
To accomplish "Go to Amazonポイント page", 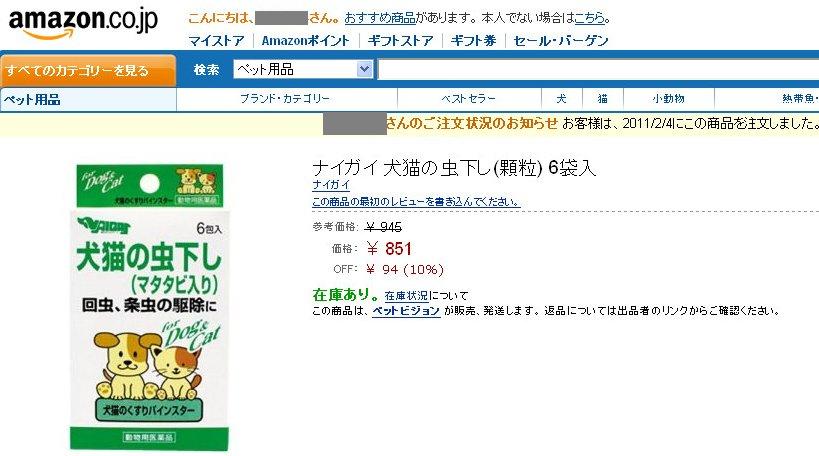I will tap(306, 41).
